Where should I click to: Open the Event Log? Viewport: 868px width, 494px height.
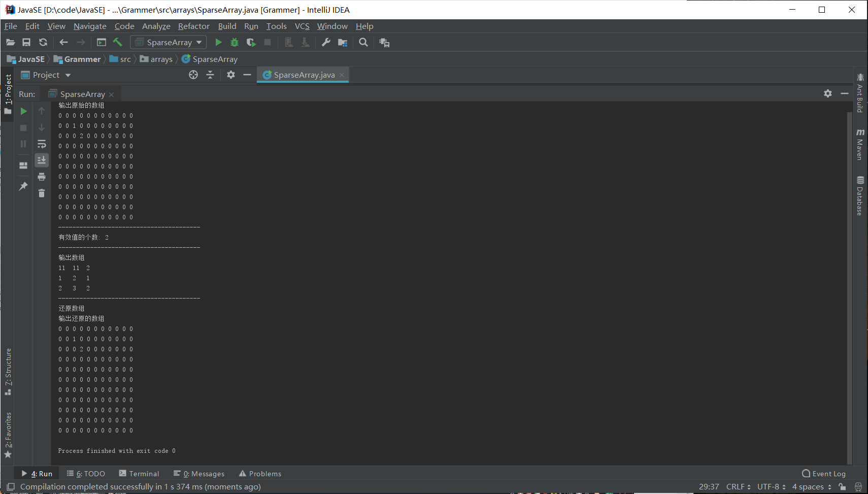point(824,474)
